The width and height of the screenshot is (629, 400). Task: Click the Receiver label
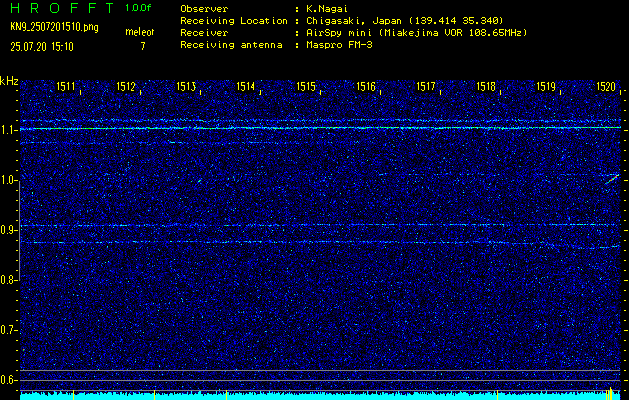coord(204,32)
